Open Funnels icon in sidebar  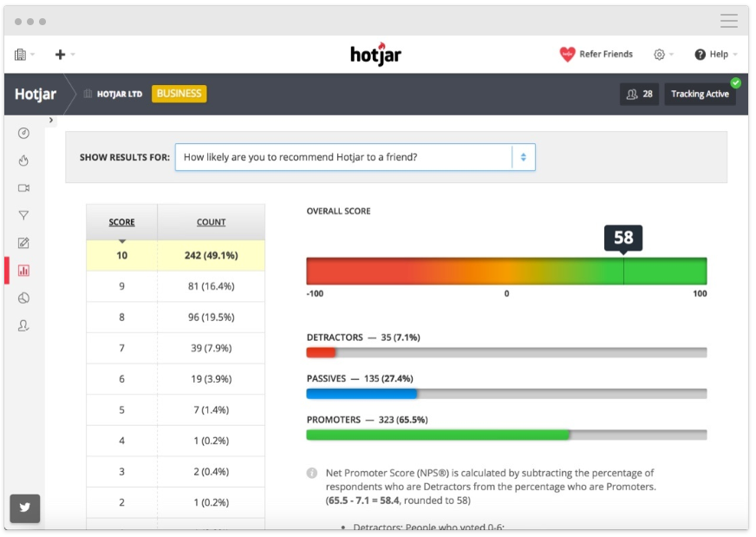point(23,215)
